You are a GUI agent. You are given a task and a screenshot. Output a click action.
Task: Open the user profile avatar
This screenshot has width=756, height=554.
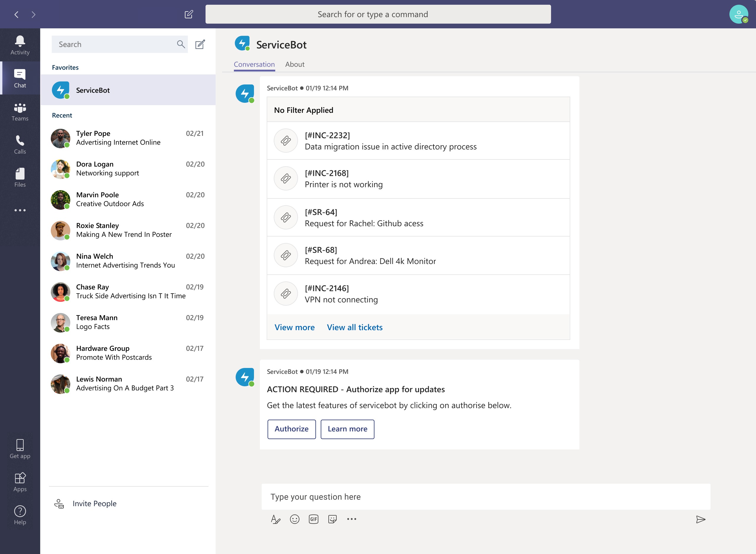(739, 14)
